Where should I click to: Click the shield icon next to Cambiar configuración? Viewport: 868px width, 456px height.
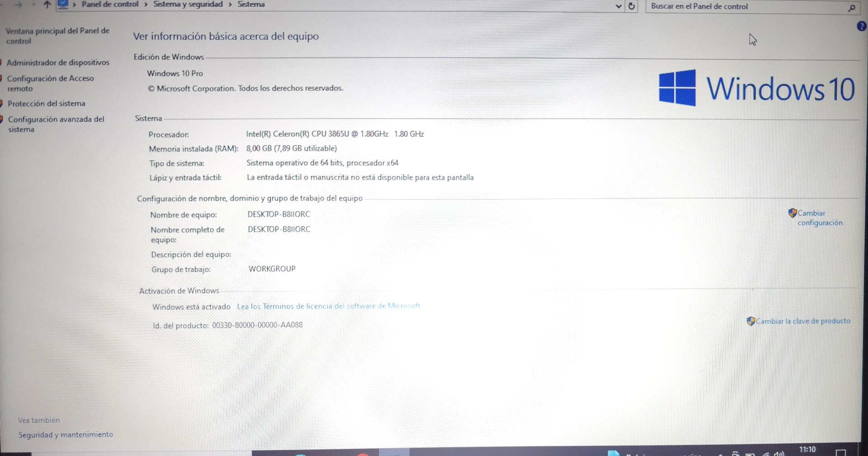(x=792, y=213)
